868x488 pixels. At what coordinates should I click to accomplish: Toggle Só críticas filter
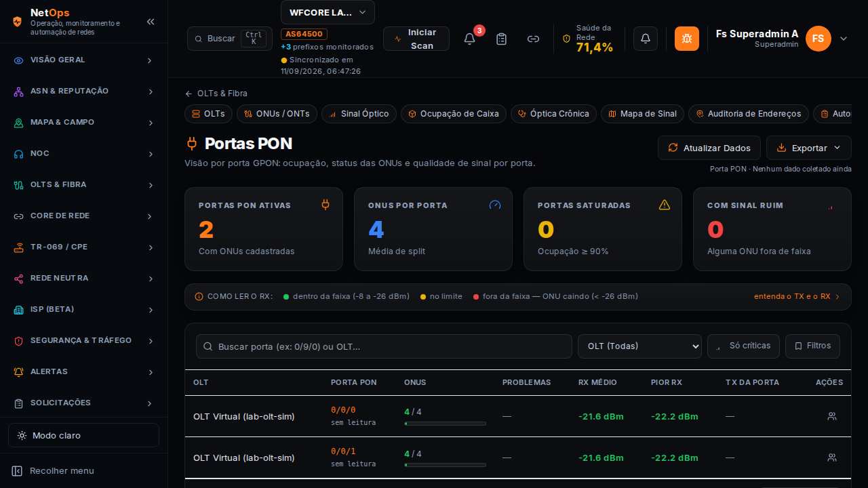(743, 346)
